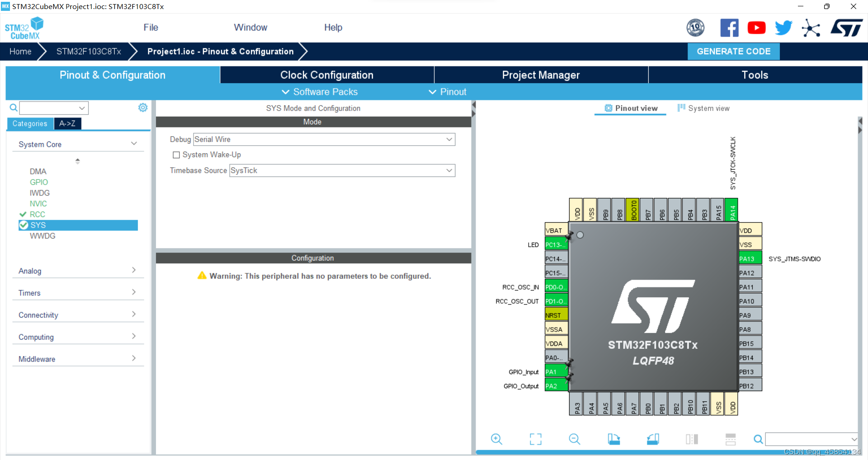The height and width of the screenshot is (460, 868).
Task: Switch to Project Manager tab
Action: [541, 75]
